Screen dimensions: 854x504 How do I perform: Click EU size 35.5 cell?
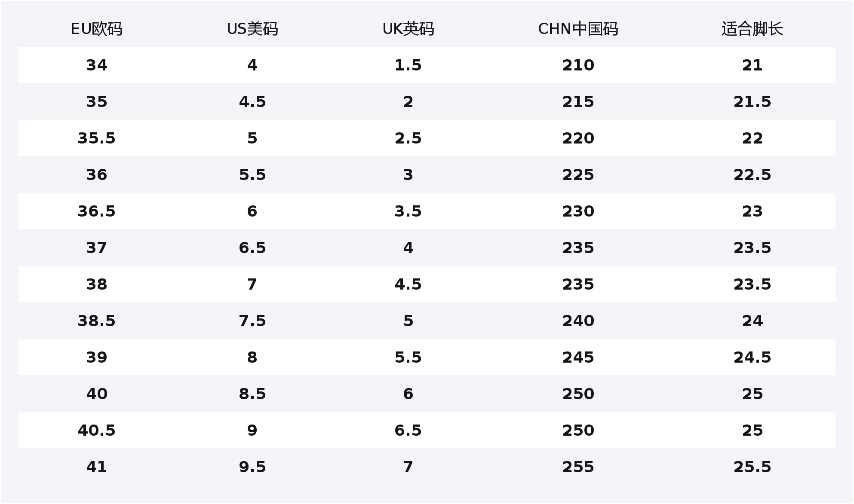[x=96, y=138]
